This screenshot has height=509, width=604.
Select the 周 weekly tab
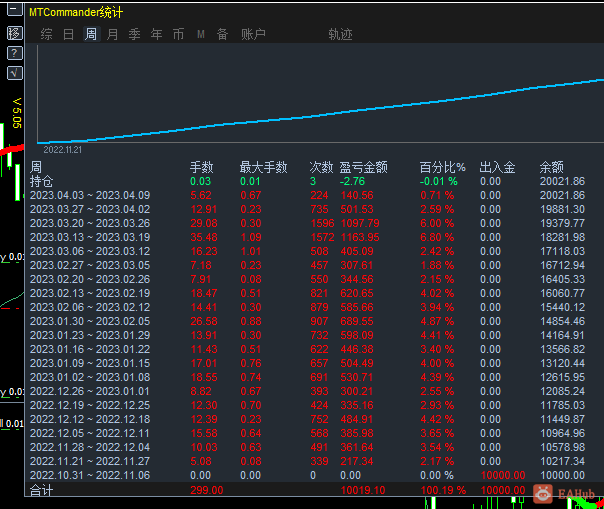[x=91, y=34]
